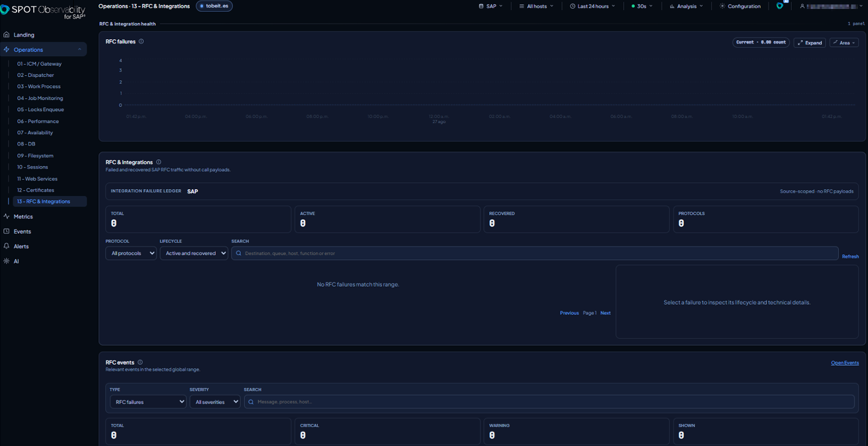Click the info icon next to RFC & Integrations

158,162
